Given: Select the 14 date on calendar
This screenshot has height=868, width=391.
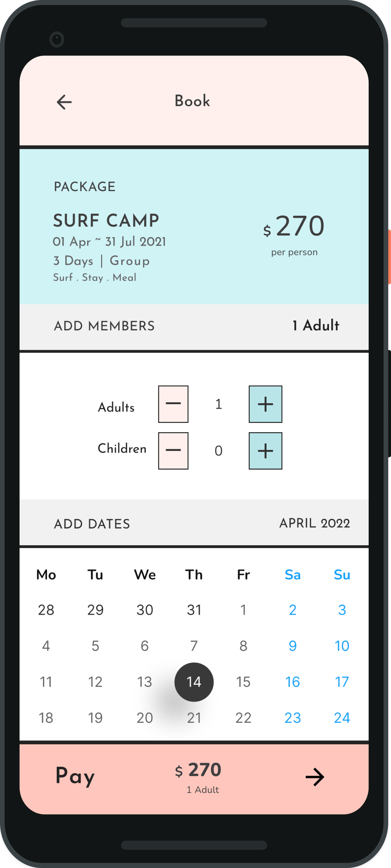Looking at the screenshot, I should coord(194,682).
